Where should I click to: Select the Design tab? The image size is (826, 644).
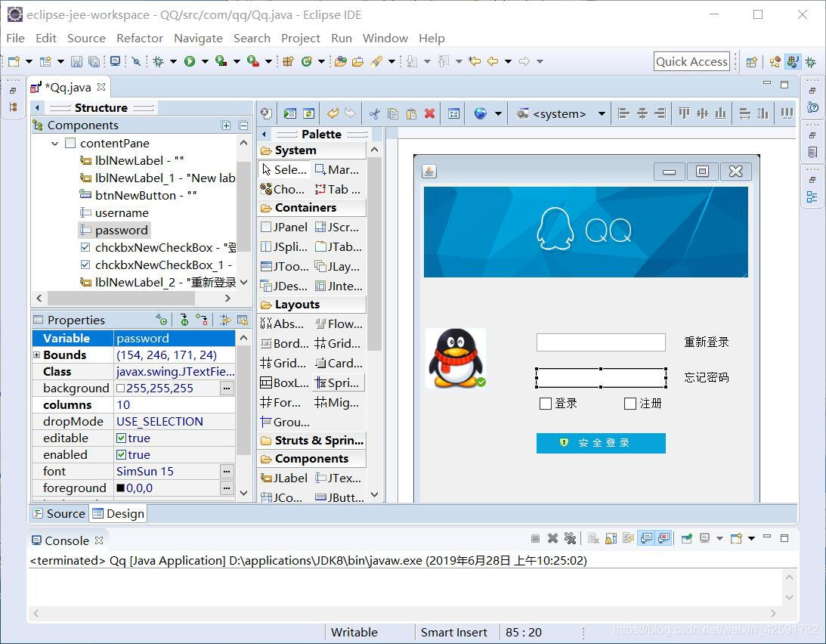click(x=118, y=514)
